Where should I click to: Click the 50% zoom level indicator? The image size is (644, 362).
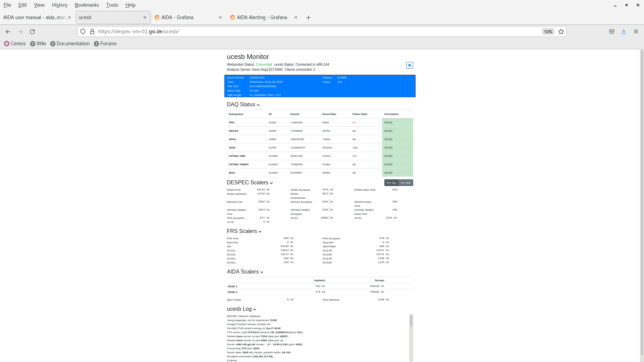click(548, 32)
